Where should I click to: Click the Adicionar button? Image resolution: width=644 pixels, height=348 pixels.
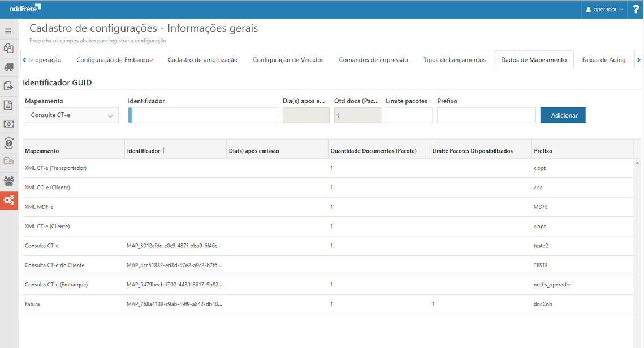click(563, 115)
